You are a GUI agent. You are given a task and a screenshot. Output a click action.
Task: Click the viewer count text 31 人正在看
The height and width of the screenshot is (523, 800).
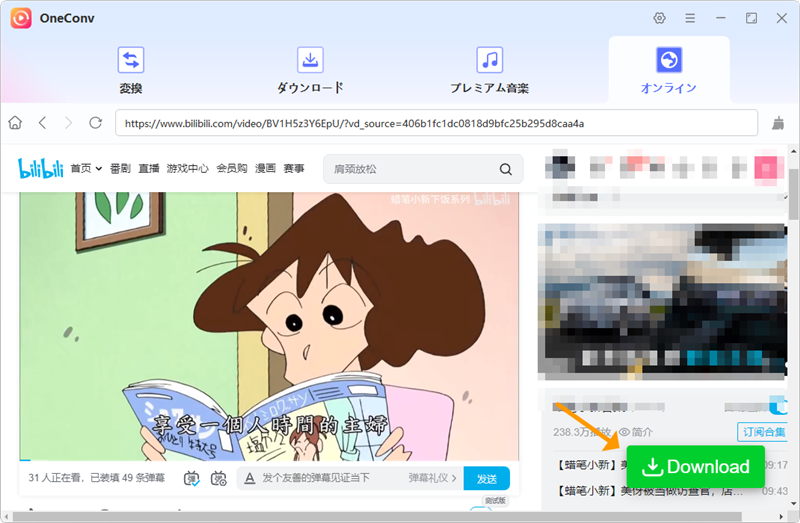coord(56,478)
